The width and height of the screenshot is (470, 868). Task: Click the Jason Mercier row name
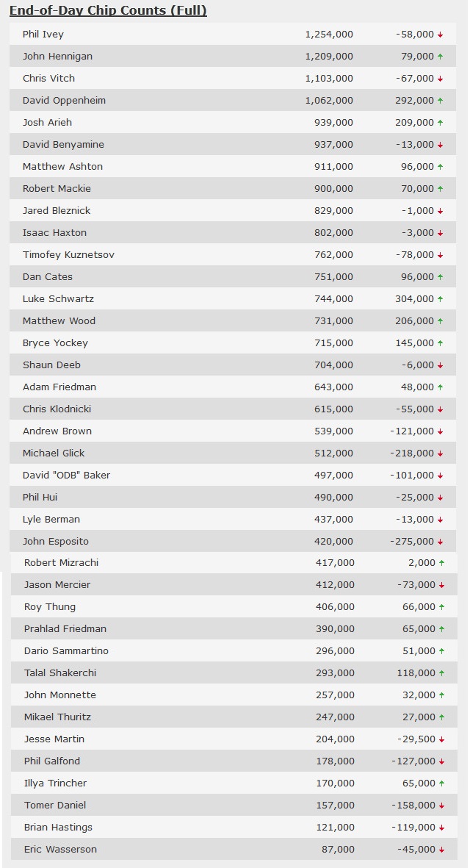[57, 584]
